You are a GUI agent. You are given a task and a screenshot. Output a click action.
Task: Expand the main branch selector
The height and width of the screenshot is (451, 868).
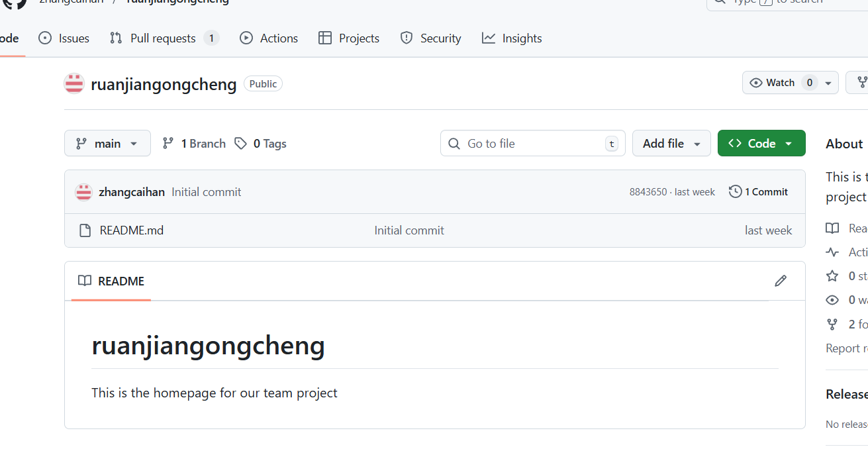click(x=107, y=143)
